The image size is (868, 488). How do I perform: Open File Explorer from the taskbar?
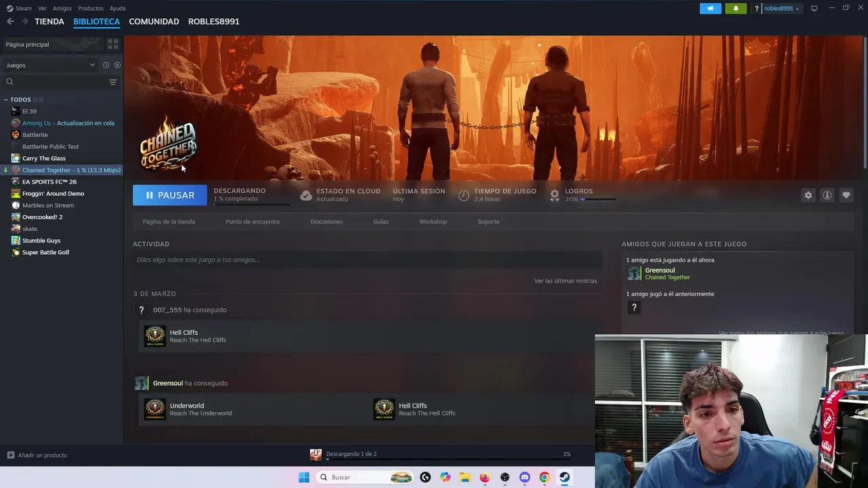click(x=465, y=477)
